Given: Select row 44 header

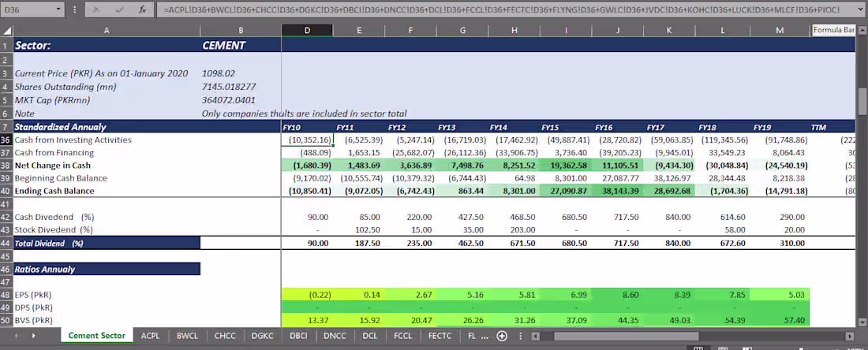Looking at the screenshot, I should coord(6,244).
